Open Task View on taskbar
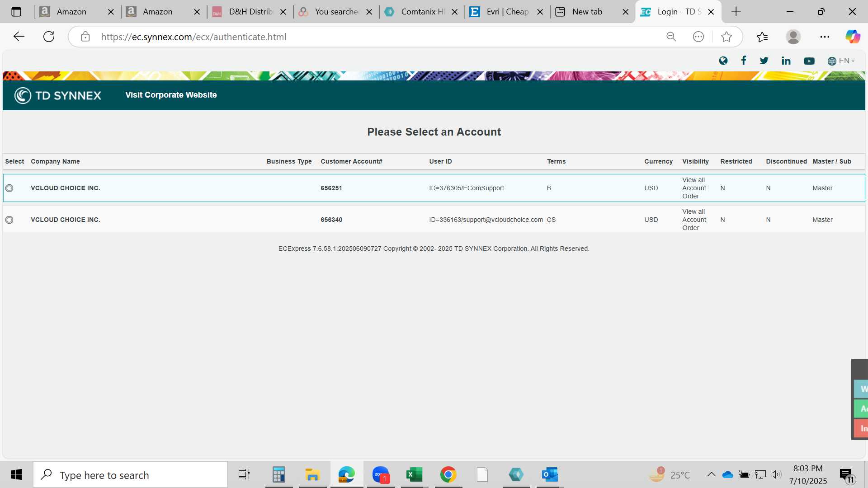The image size is (868, 488). pos(244,474)
